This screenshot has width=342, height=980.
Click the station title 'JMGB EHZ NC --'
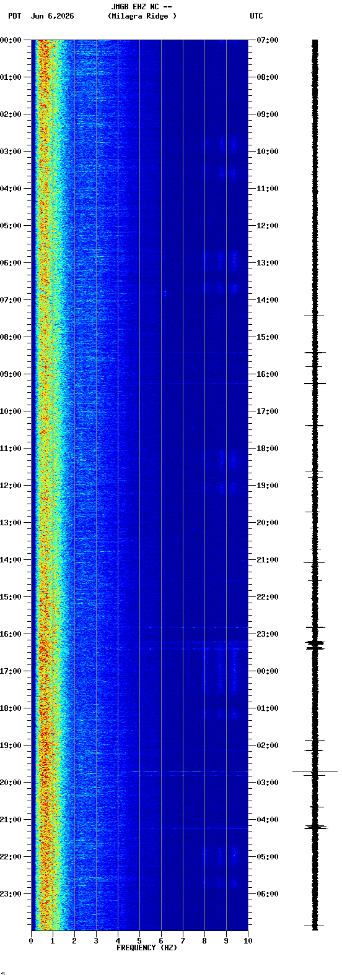(x=141, y=7)
